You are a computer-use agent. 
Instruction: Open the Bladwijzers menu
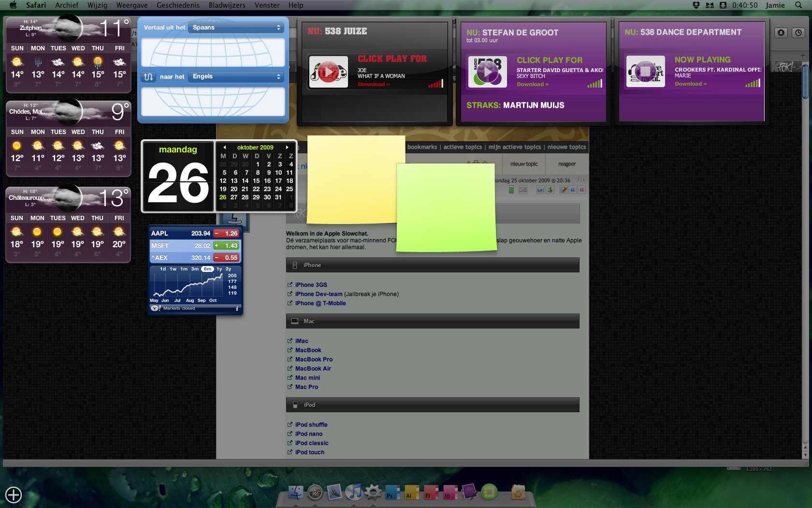pyautogui.click(x=227, y=5)
